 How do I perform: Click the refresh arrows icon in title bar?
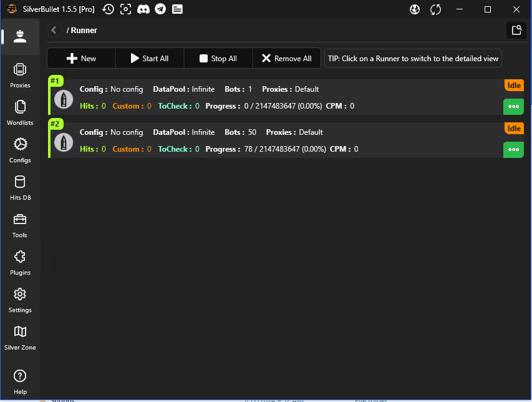click(436, 9)
